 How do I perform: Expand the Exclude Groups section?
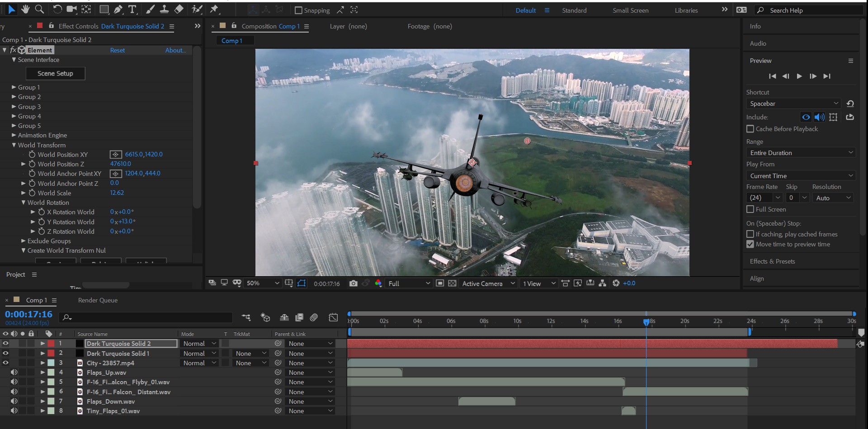click(23, 241)
